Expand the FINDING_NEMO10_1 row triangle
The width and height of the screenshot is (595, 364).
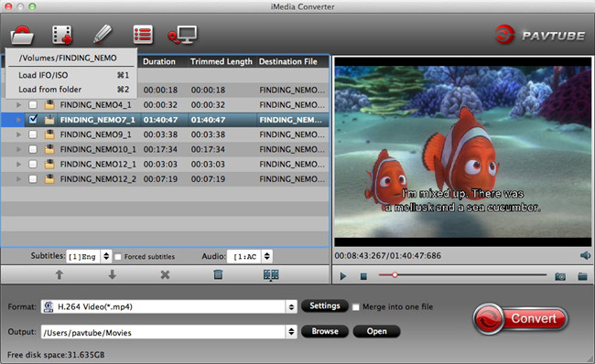pyautogui.click(x=18, y=149)
